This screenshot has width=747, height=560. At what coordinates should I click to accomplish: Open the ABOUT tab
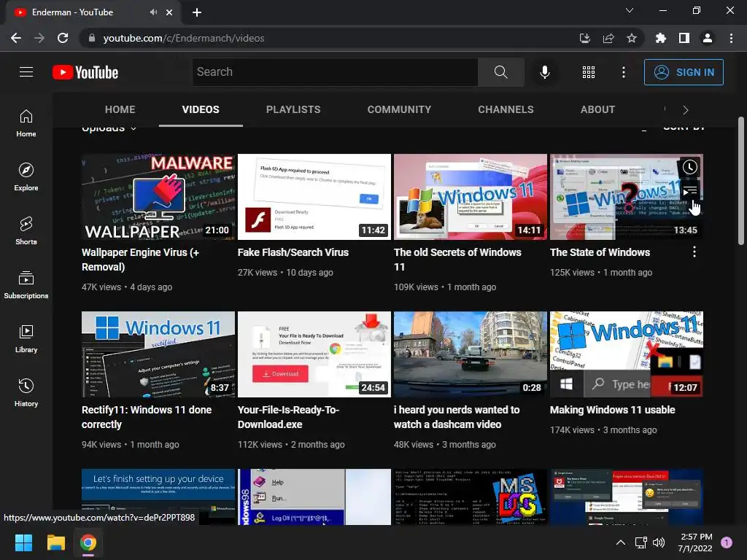[597, 109]
